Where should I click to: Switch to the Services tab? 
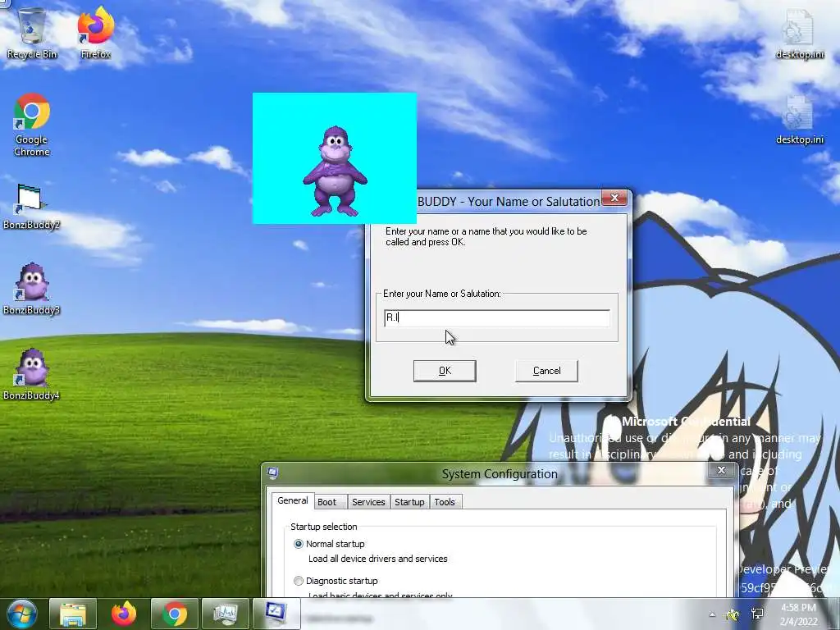click(x=368, y=502)
